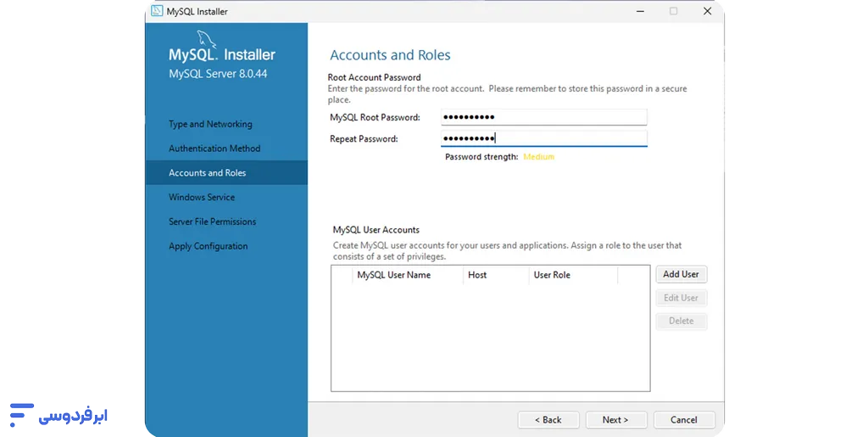
Task: Click the MySQL dolphin logo in sidebar
Action: click(x=206, y=39)
